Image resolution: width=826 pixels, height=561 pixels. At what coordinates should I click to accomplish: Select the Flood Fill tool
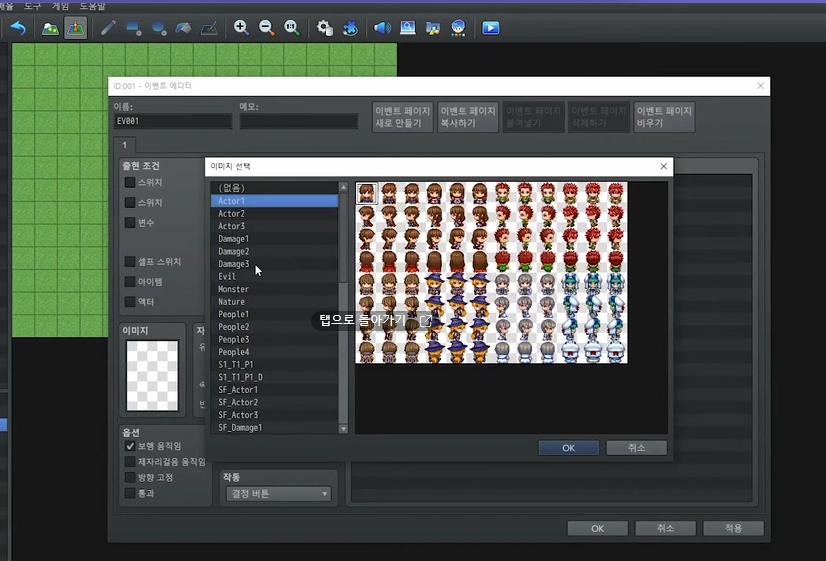pos(183,28)
